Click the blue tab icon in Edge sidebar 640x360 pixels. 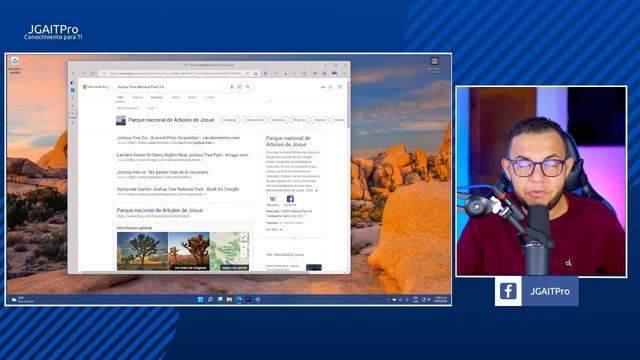click(73, 90)
